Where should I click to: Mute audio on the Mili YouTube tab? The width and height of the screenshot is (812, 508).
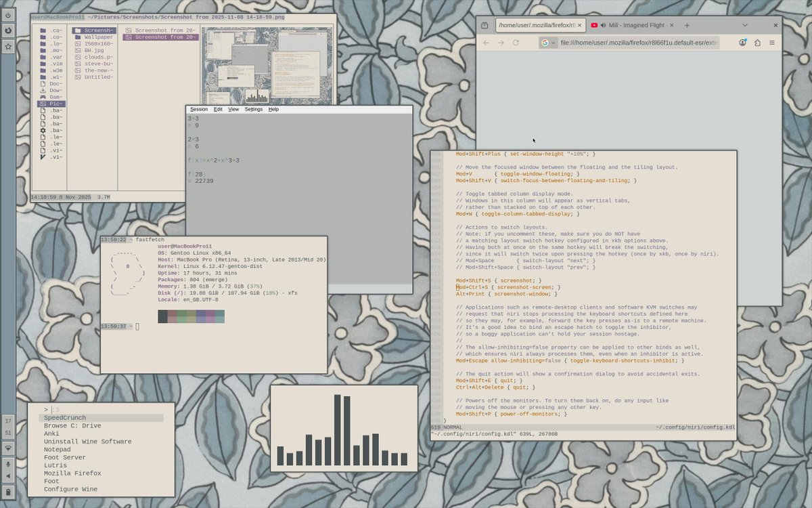click(x=603, y=25)
